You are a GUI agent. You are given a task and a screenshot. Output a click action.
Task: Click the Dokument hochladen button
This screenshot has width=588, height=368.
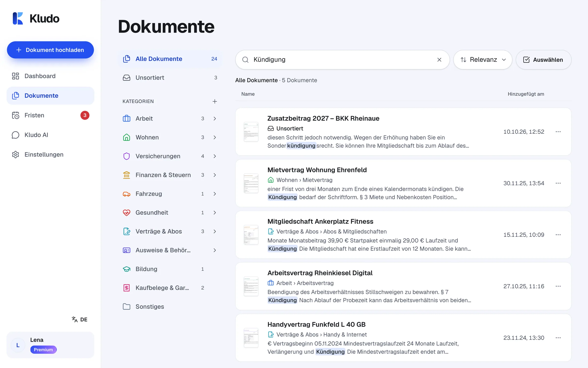click(x=50, y=50)
